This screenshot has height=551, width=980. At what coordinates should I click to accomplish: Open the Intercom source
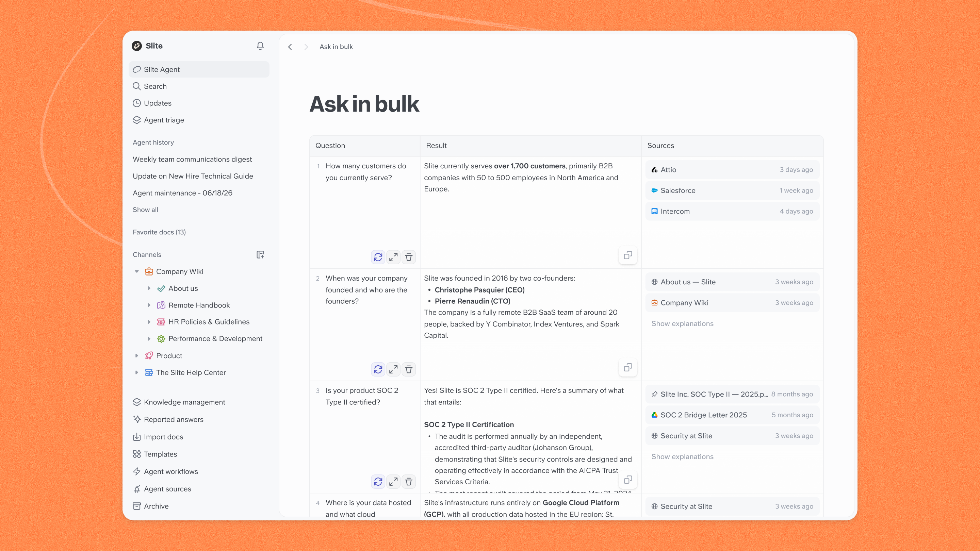(x=732, y=211)
